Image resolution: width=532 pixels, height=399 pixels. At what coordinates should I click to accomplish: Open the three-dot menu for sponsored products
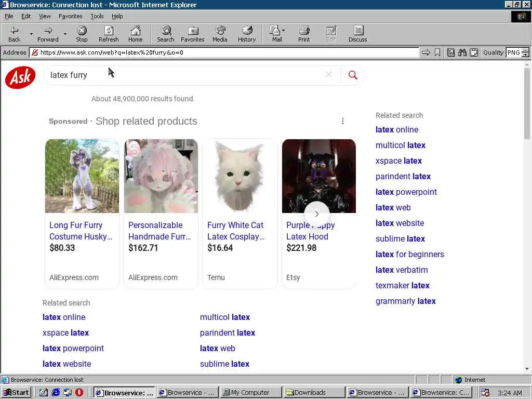coord(343,121)
